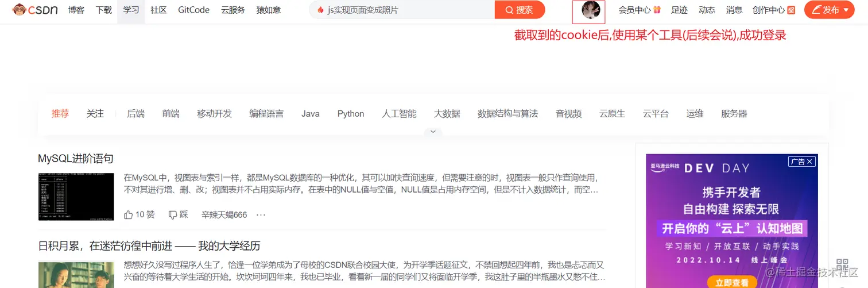Select the 人工智能 category tab
Viewport: 868px width, 288px height.
399,114
